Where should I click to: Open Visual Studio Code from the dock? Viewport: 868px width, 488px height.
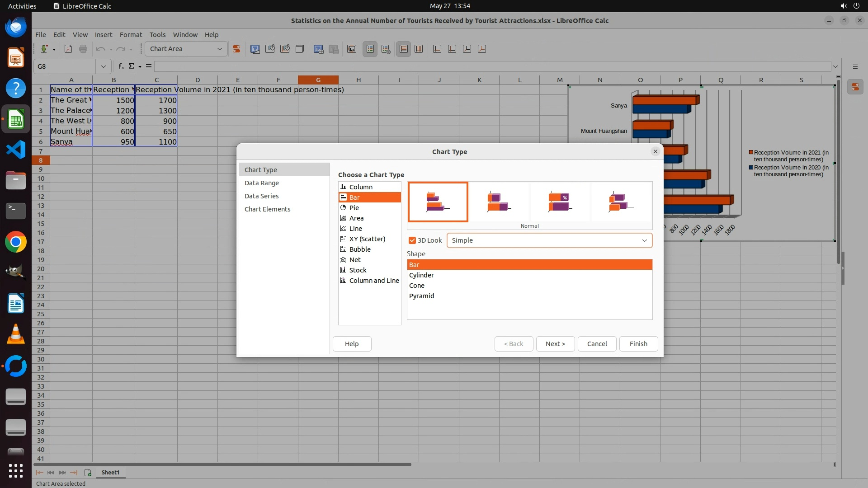tap(16, 150)
